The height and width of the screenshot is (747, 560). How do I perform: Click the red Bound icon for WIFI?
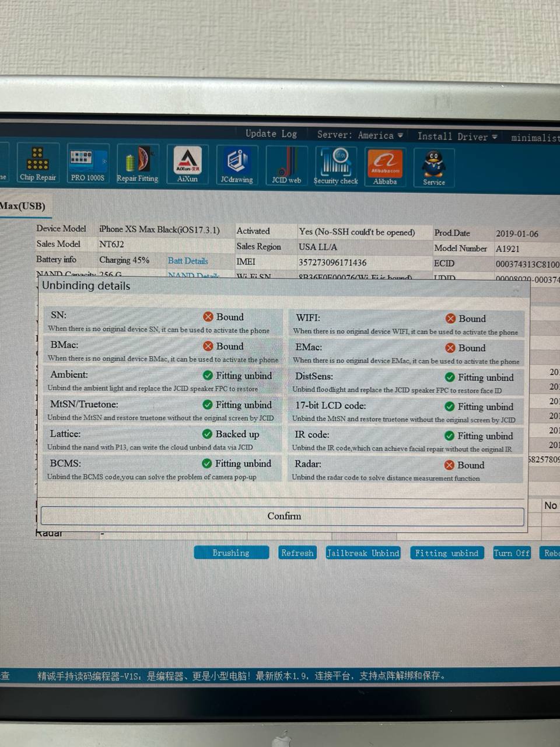pos(450,319)
